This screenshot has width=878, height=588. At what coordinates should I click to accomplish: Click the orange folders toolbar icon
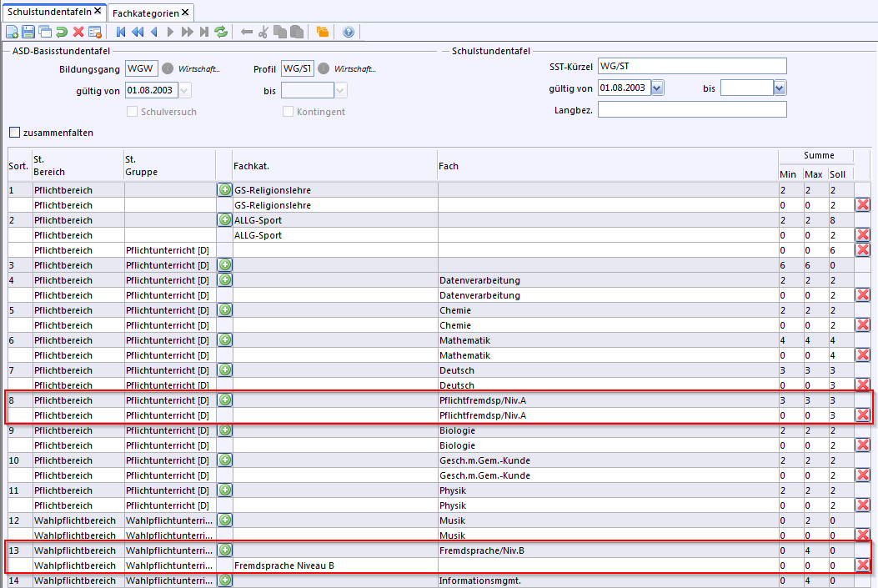tap(323, 33)
